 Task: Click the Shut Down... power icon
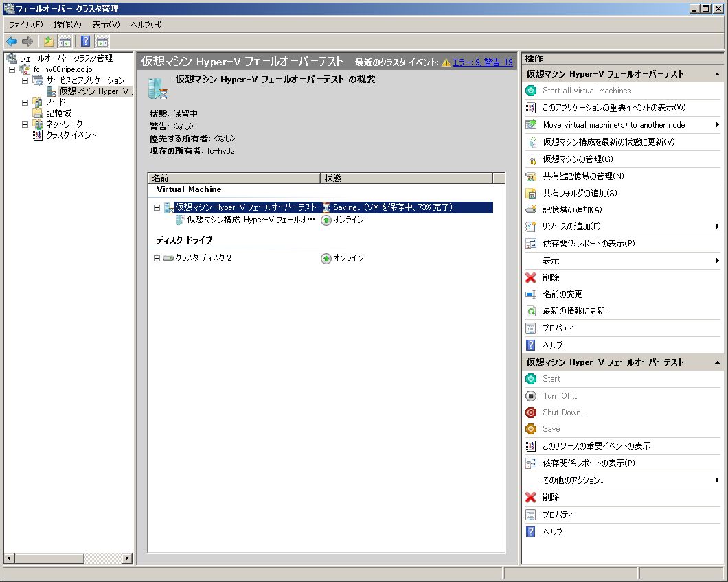(x=531, y=412)
